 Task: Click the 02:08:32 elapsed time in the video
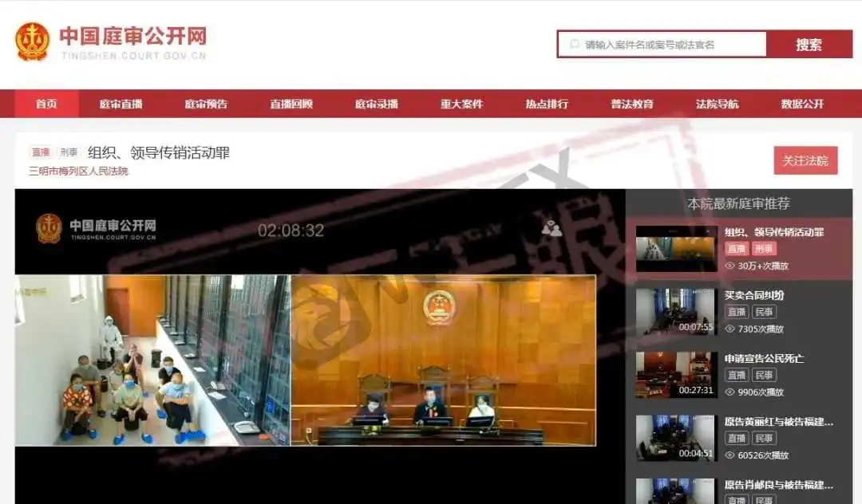point(291,230)
